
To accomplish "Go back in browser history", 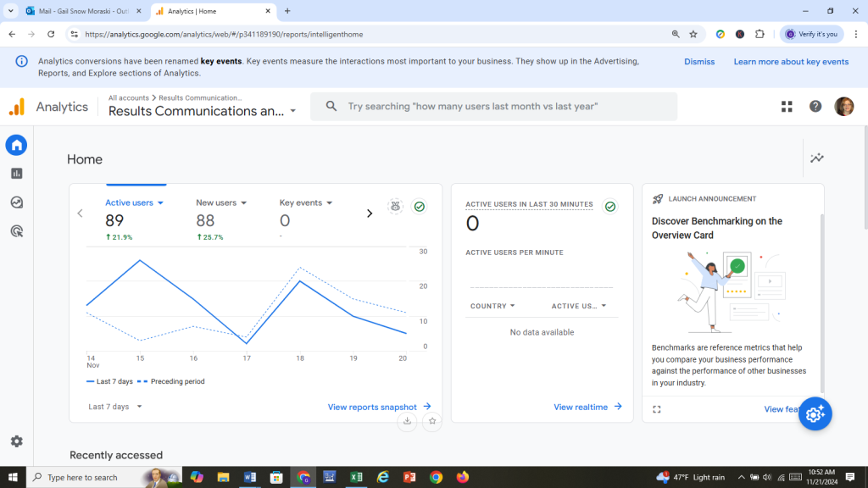I will pos(12,34).
